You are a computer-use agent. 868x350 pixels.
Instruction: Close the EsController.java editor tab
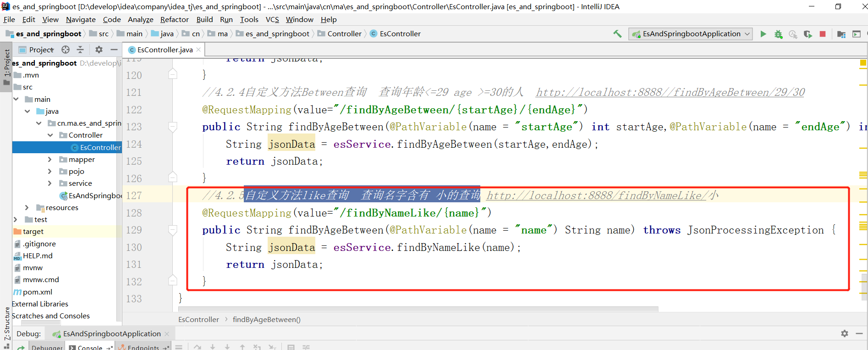coord(198,50)
